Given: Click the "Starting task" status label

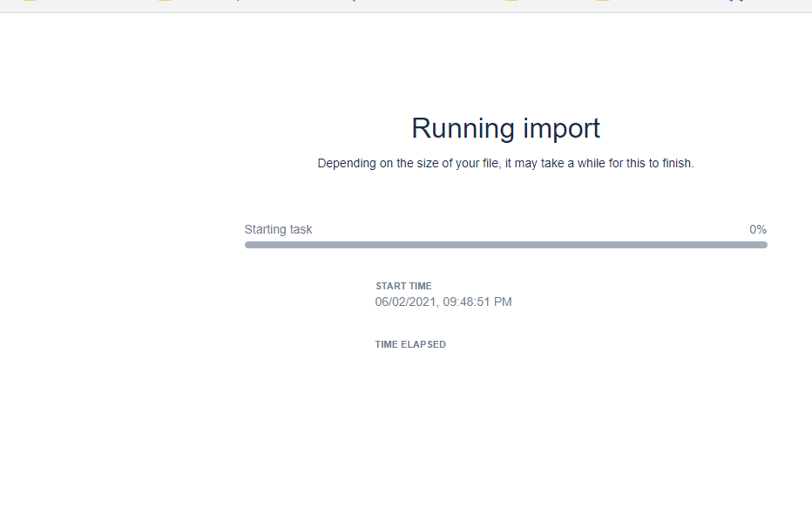Looking at the screenshot, I should [x=278, y=230].
